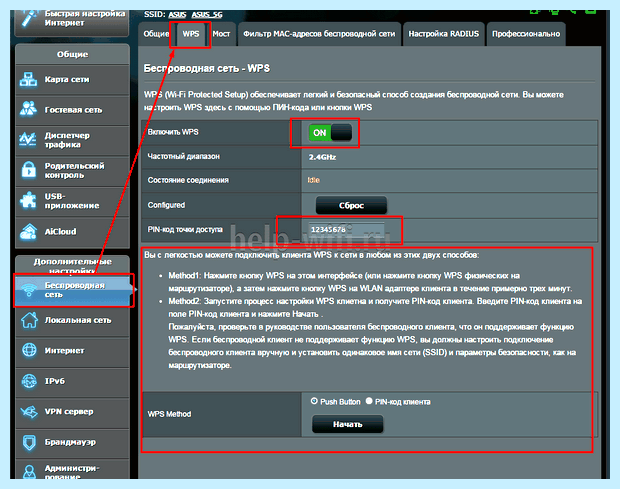Click the Сброс reset button

[x=351, y=205]
